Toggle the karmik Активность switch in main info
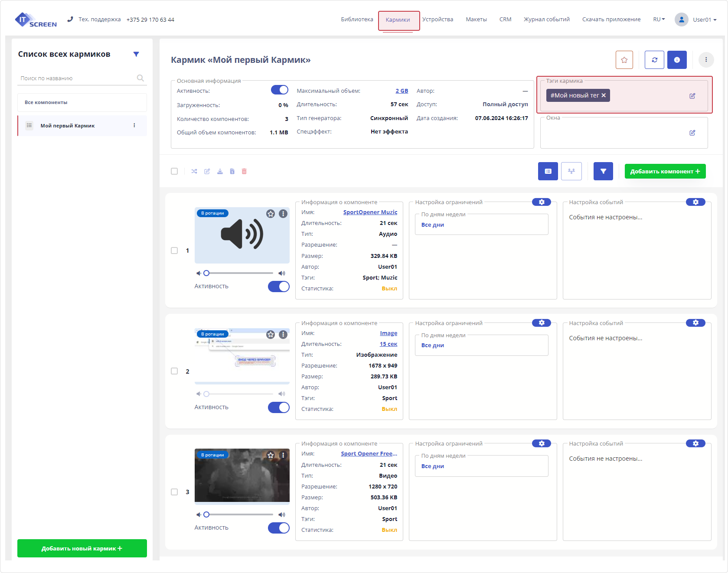This screenshot has height=573, width=728. pos(279,90)
